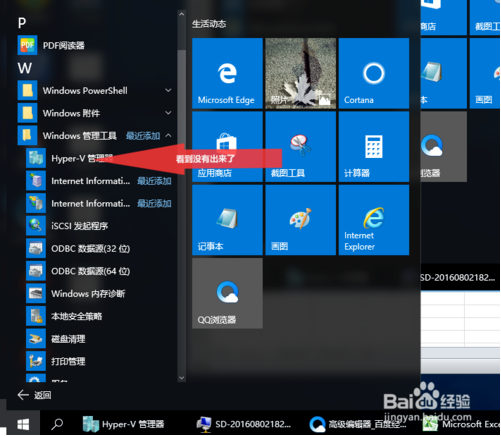Open the Internet Explorer tile

374,220
